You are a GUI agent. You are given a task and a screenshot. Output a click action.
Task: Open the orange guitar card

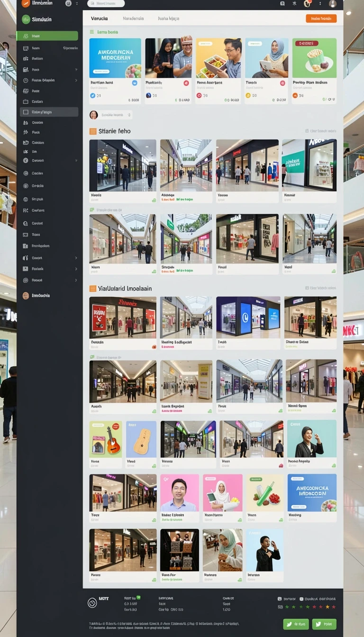click(106, 444)
